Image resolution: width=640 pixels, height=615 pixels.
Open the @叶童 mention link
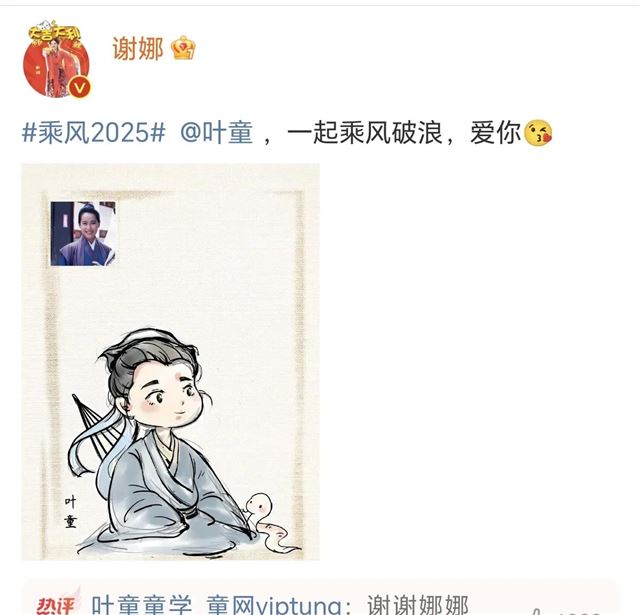pyautogui.click(x=216, y=133)
